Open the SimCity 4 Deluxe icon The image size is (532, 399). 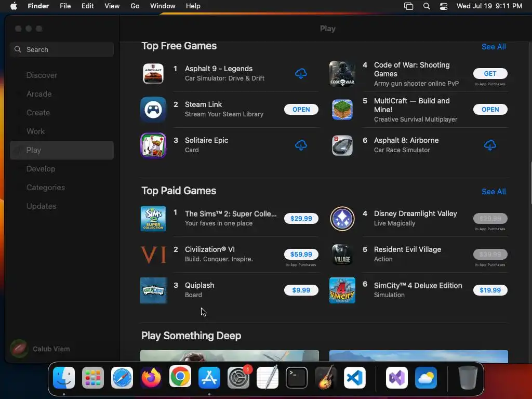tap(342, 290)
